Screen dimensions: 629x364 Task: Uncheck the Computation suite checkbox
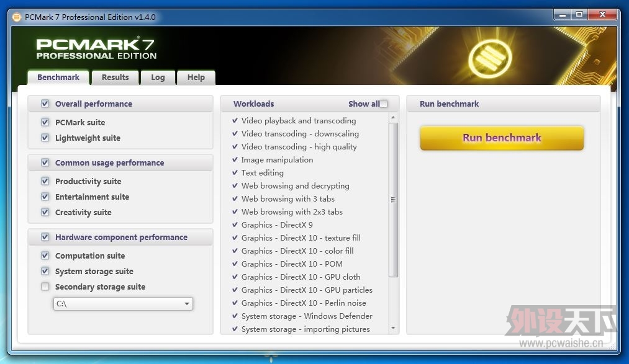click(45, 255)
